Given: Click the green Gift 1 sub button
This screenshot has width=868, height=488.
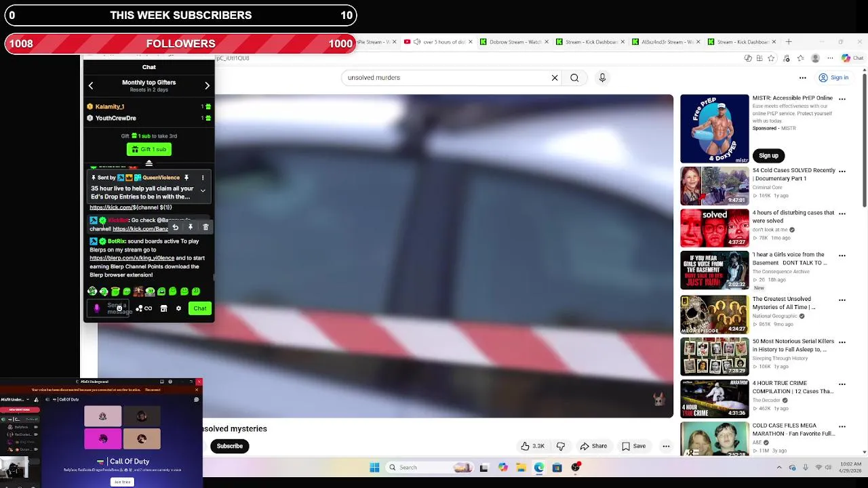Looking at the screenshot, I should [x=149, y=149].
